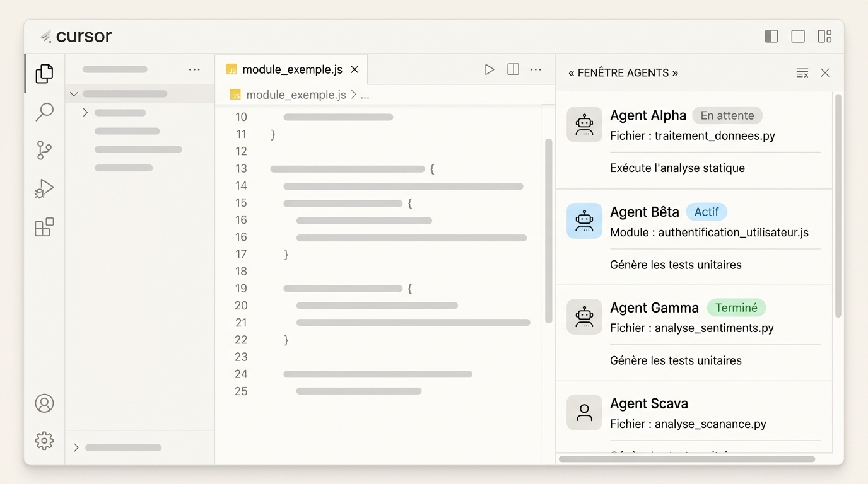Expand the nested folder chevron in explorer
The height and width of the screenshot is (484, 868).
point(85,113)
